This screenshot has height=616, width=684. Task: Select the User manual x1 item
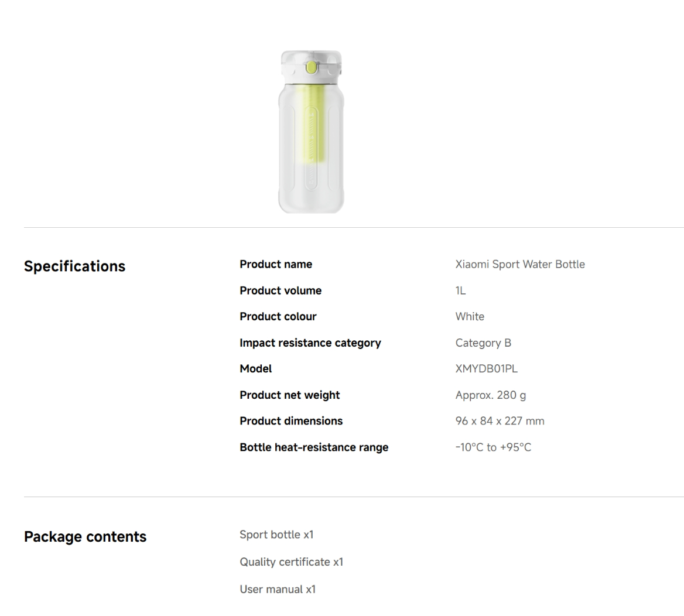278,589
